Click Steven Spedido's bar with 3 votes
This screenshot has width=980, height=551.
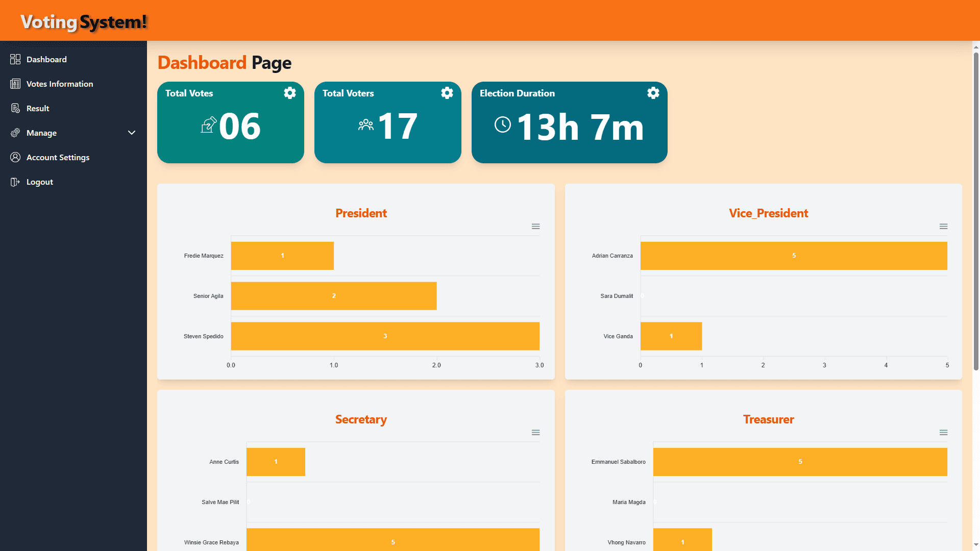click(385, 336)
